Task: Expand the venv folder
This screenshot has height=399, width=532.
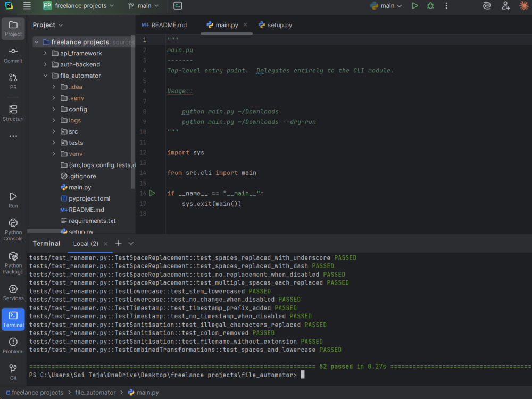Action: click(x=54, y=154)
